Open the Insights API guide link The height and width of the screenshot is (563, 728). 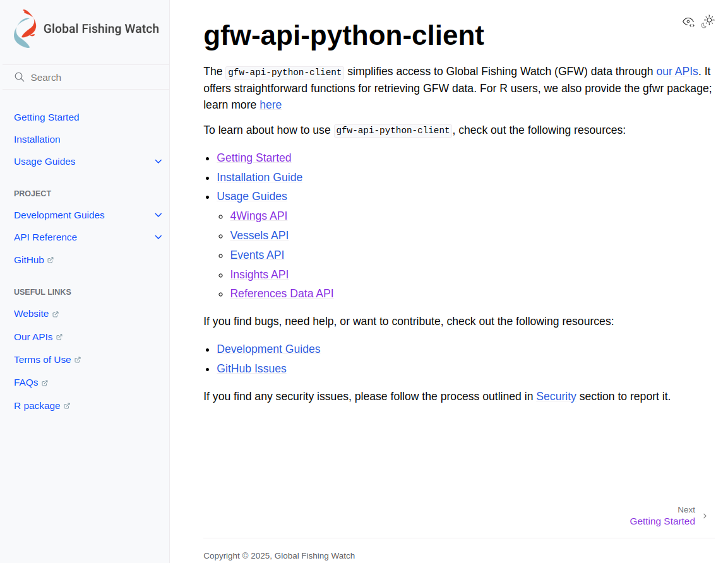[x=260, y=275]
